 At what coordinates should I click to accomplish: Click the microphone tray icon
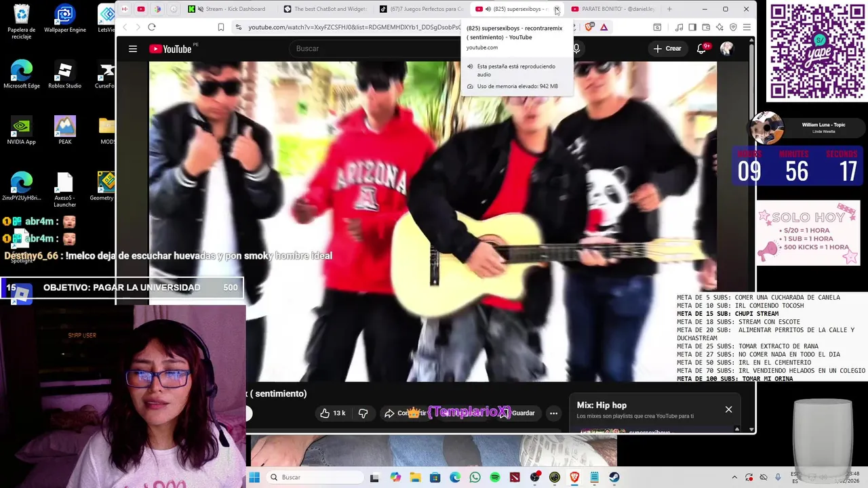click(778, 477)
